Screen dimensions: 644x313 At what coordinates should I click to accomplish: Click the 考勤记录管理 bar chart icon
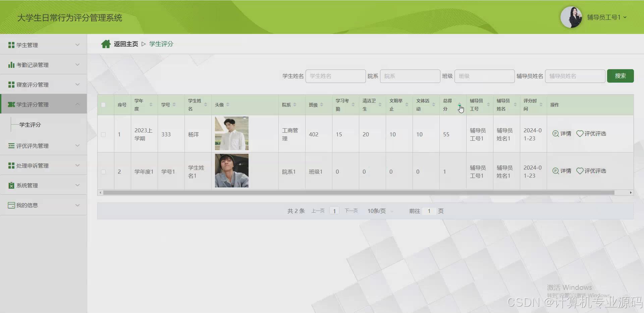(11, 65)
